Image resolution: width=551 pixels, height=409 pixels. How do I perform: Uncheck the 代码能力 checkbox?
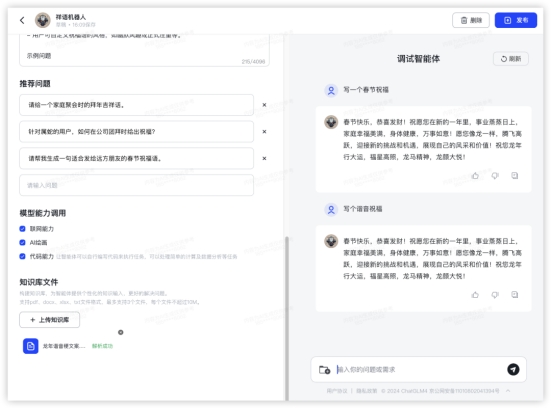coord(22,256)
